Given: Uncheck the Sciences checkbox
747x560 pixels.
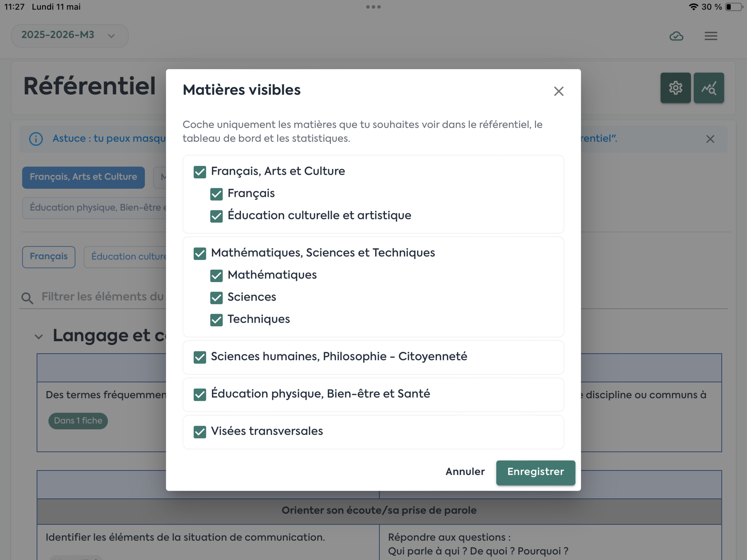Looking at the screenshot, I should 216,297.
